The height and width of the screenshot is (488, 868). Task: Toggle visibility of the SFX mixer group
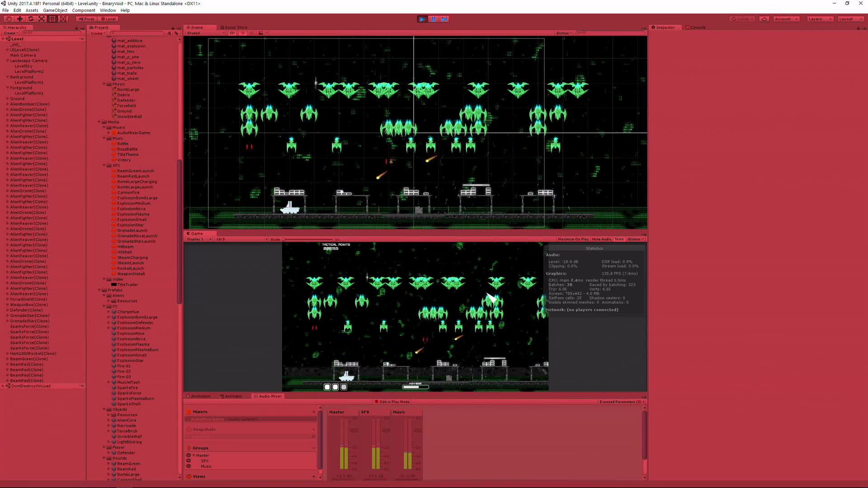(x=189, y=460)
